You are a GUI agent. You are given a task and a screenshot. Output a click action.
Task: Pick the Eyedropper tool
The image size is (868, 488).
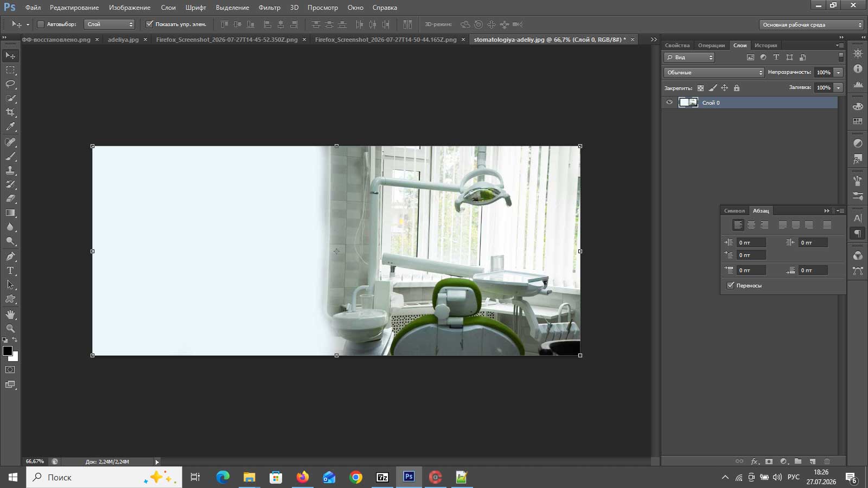[x=10, y=126]
